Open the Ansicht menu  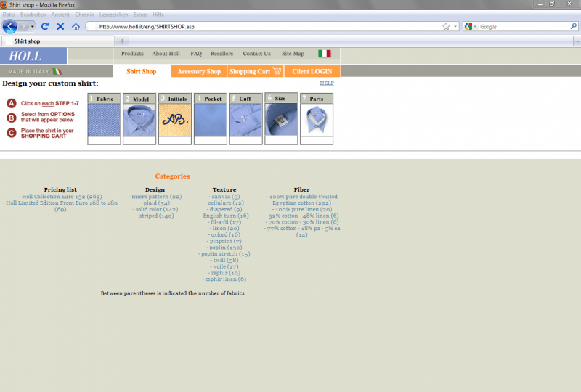[60, 15]
